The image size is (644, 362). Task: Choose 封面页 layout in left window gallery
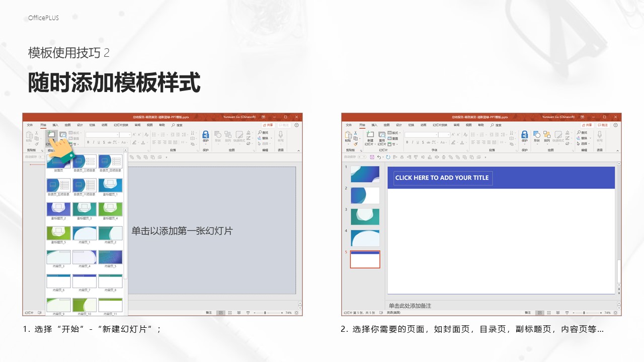tap(59, 162)
